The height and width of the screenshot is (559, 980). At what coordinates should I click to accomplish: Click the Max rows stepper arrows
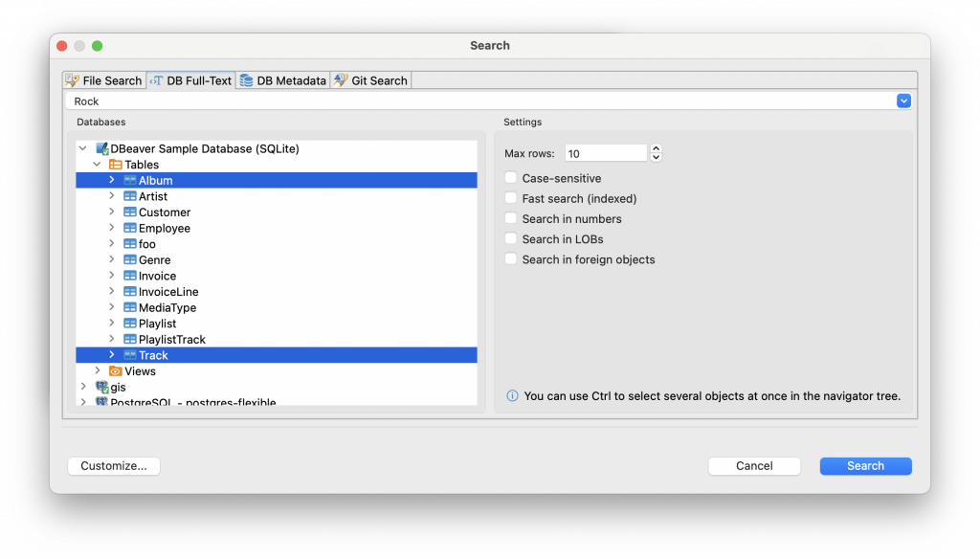pyautogui.click(x=656, y=153)
